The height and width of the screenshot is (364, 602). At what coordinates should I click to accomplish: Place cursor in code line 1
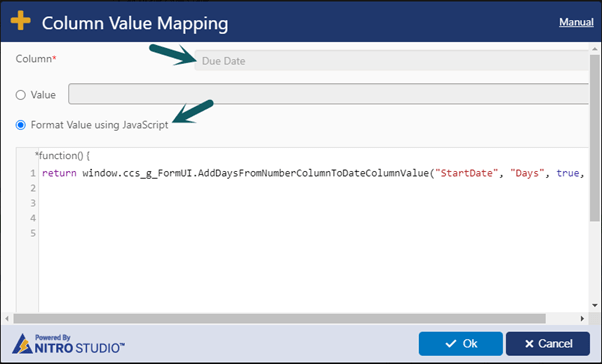pyautogui.click(x=313, y=173)
